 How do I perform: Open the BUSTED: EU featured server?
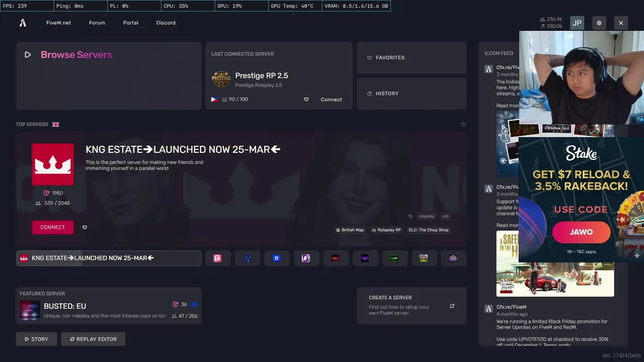coord(109,306)
